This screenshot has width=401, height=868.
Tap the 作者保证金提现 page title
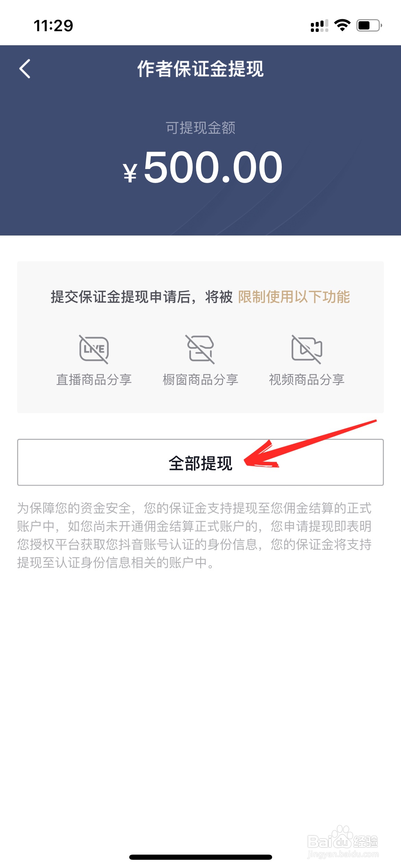(200, 69)
